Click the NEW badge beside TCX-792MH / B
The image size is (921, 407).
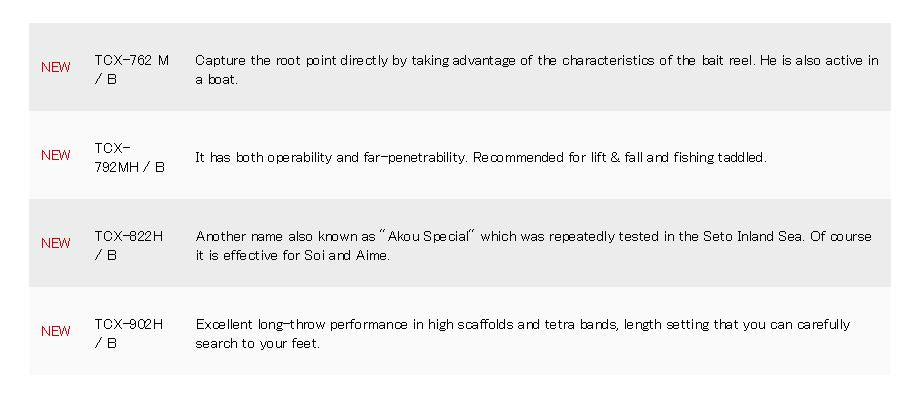[x=56, y=155]
